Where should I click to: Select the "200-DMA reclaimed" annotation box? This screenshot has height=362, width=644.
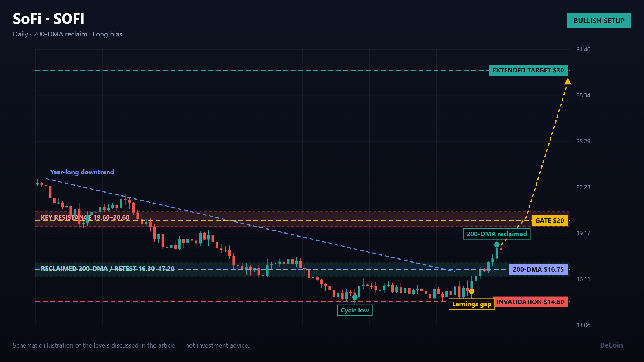tap(497, 234)
